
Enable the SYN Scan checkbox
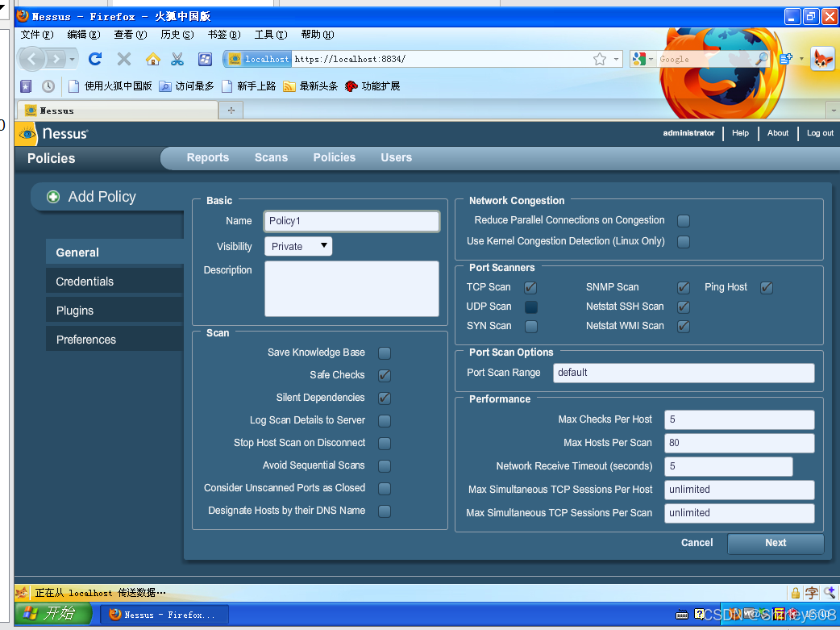click(x=531, y=326)
